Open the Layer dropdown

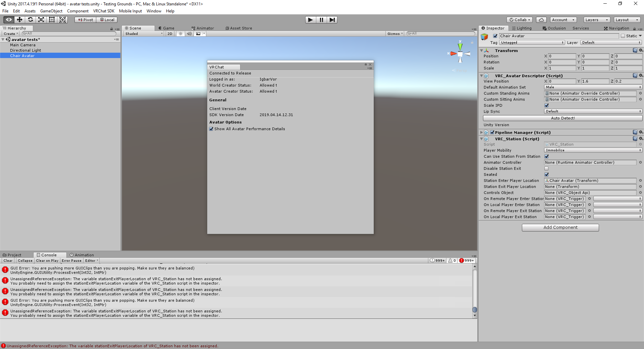coord(611,43)
